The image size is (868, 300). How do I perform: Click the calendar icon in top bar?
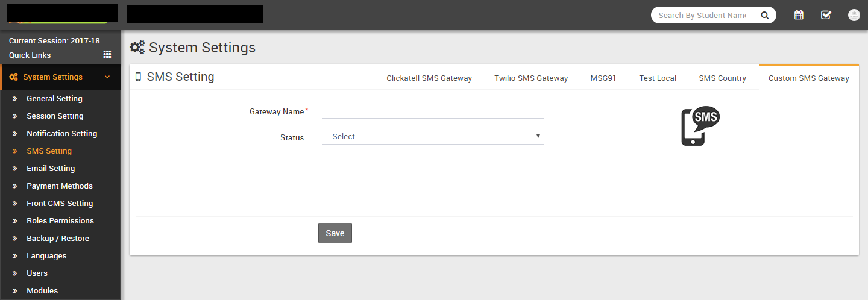799,15
